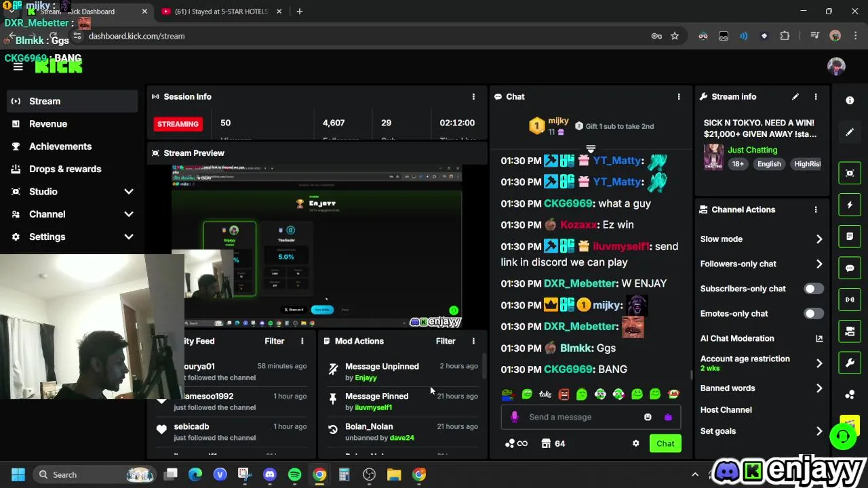The width and height of the screenshot is (868, 488).
Task: Insert the angry red face emote
Action: point(564,394)
